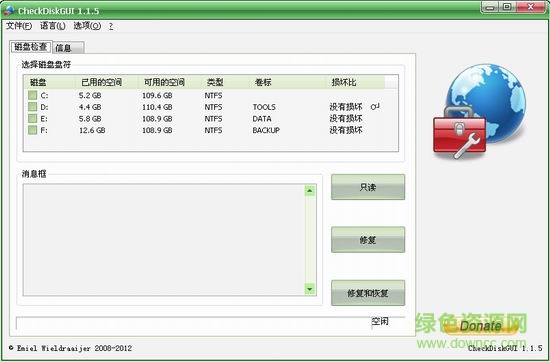
Task: Select the DATA volume label
Action: pyautogui.click(x=262, y=119)
